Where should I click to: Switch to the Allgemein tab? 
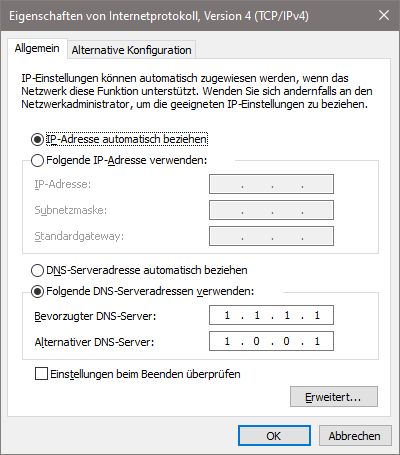click(x=37, y=49)
